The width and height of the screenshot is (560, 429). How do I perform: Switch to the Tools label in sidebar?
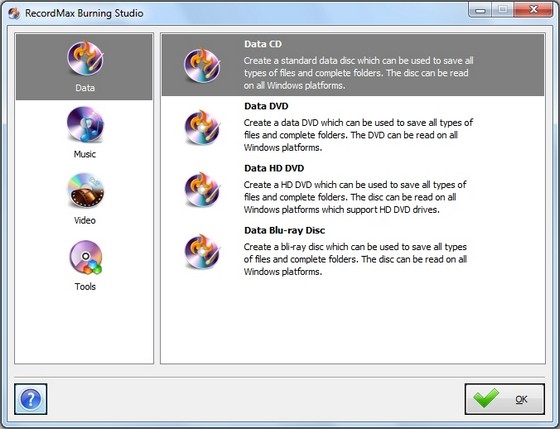click(85, 286)
